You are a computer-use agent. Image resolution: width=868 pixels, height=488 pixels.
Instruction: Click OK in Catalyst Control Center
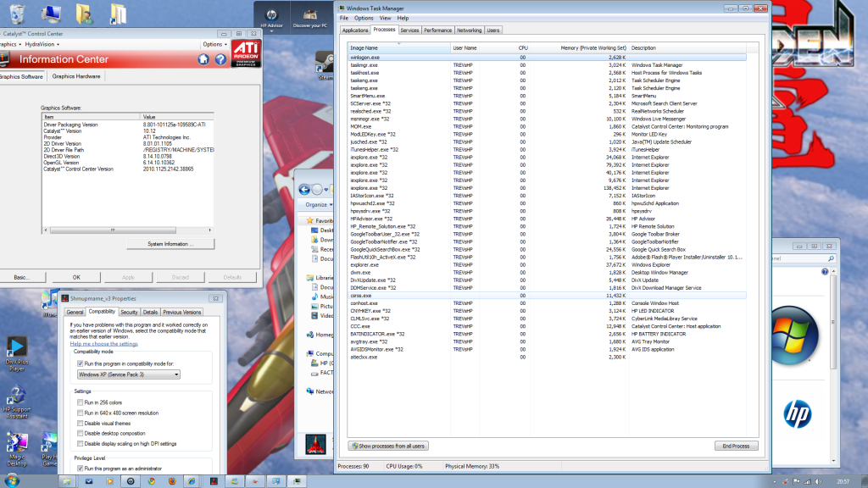[76, 277]
